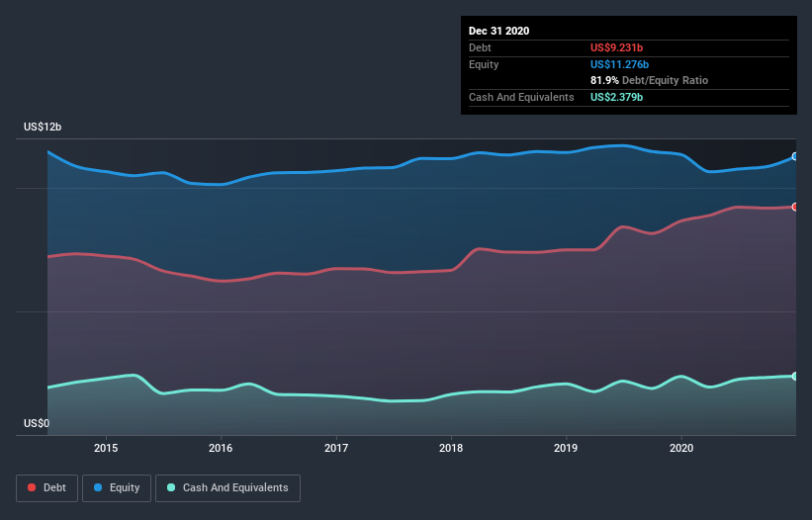Click the US$0 y-axis label
The width and height of the screenshot is (812, 520).
tap(37, 423)
